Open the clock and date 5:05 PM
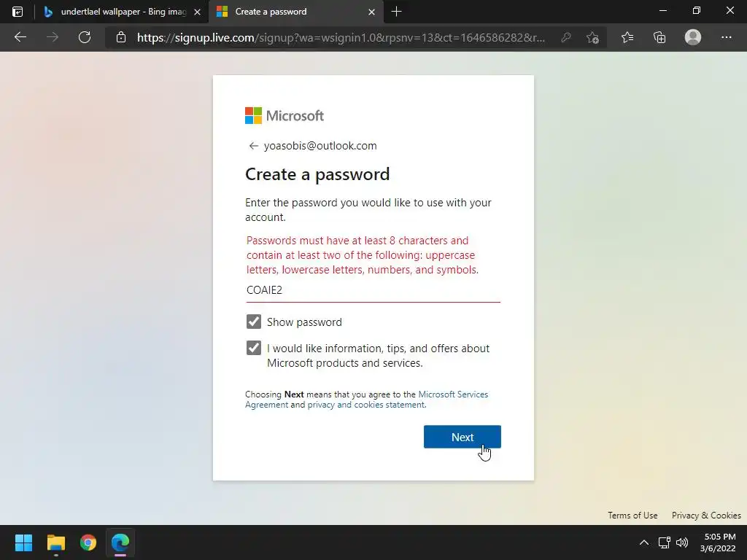This screenshot has height=560, width=747. click(x=718, y=542)
